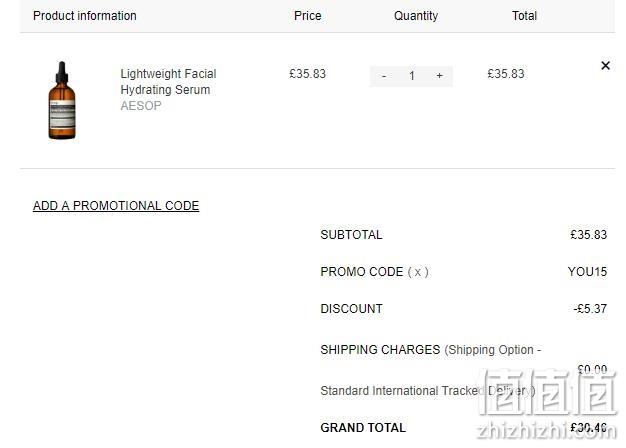The image size is (626, 448).
Task: Click the Price column header
Action: [x=307, y=16]
